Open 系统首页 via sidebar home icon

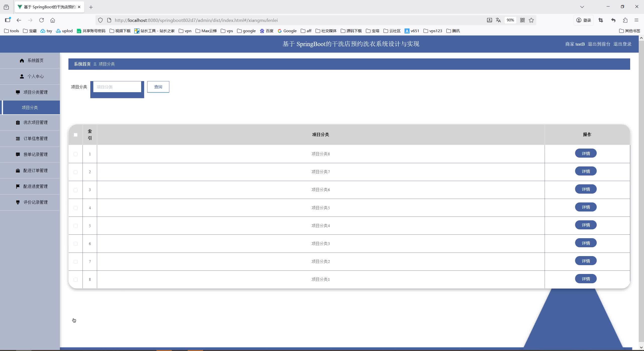pos(22,60)
